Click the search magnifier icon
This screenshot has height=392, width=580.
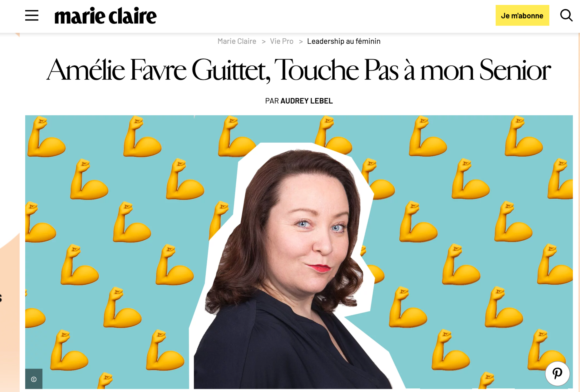point(566,15)
